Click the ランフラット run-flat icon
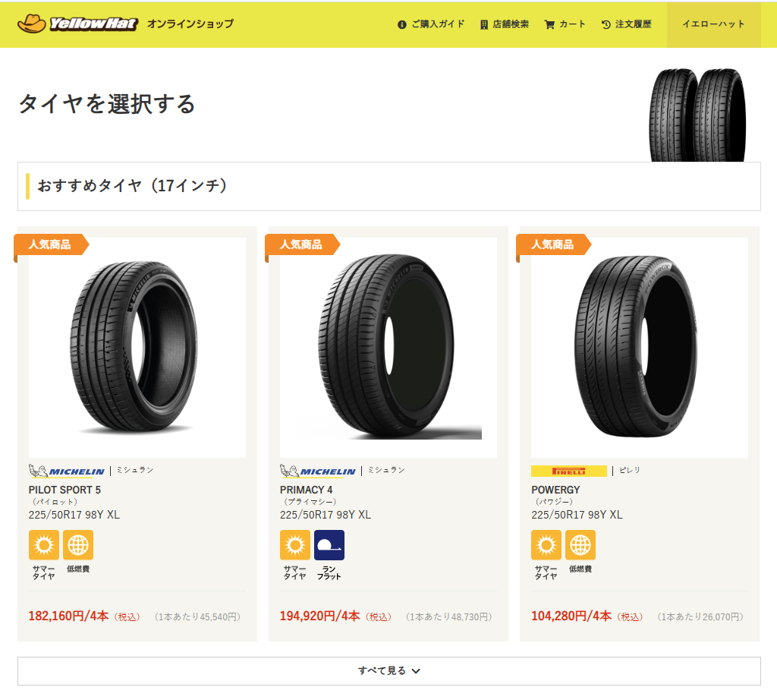 tap(329, 545)
